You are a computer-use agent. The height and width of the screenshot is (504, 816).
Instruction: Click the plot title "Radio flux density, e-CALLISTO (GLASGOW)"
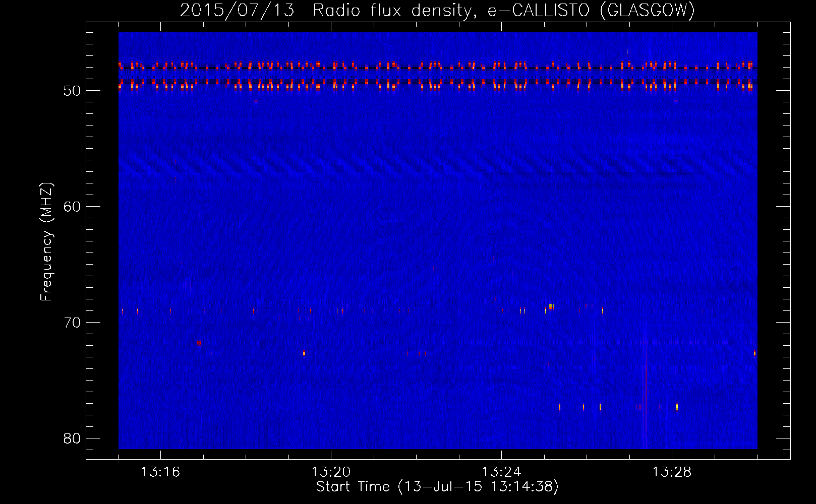(504, 10)
